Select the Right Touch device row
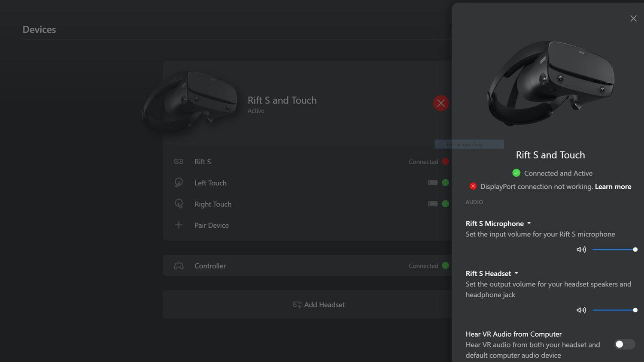Viewport: 644px width, 362px height. pyautogui.click(x=307, y=204)
